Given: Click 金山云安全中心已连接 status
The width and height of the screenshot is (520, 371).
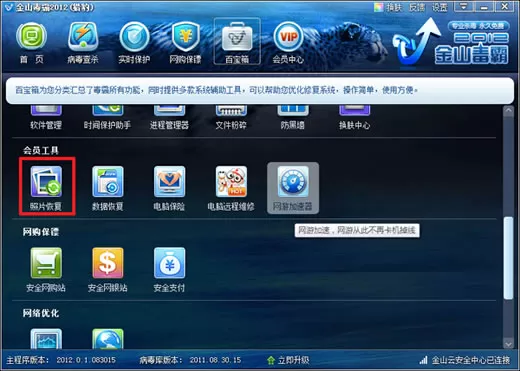Looking at the screenshot, I should (x=471, y=360).
